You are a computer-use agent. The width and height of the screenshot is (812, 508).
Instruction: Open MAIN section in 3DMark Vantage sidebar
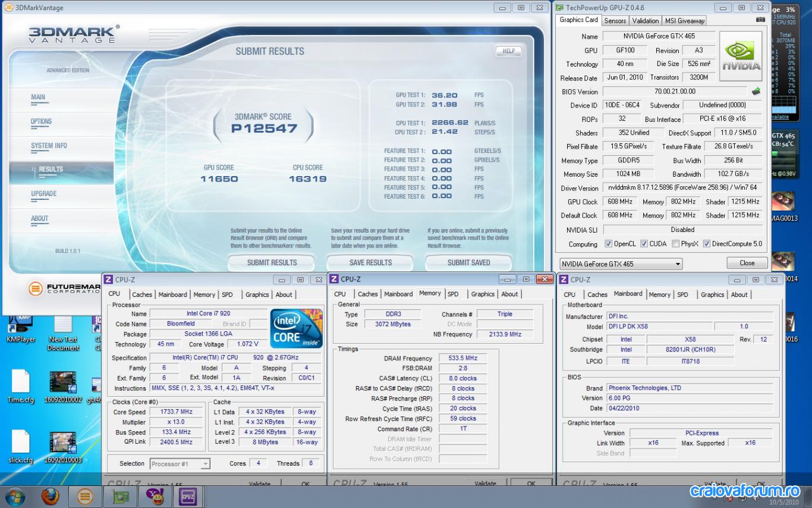coord(38,97)
